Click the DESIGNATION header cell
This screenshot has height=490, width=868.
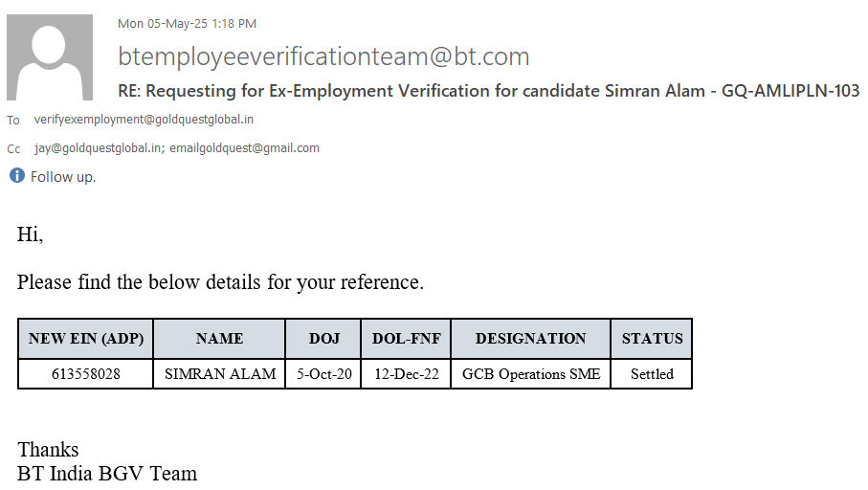coord(530,339)
